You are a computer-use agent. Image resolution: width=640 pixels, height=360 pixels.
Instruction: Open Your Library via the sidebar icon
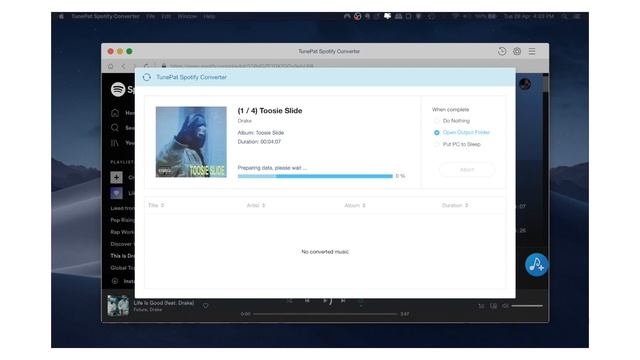click(115, 143)
